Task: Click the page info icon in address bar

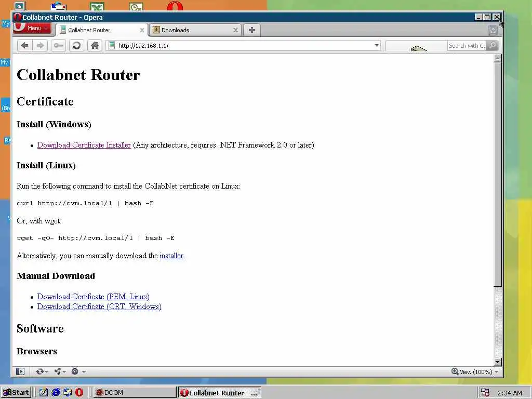Action: point(112,46)
